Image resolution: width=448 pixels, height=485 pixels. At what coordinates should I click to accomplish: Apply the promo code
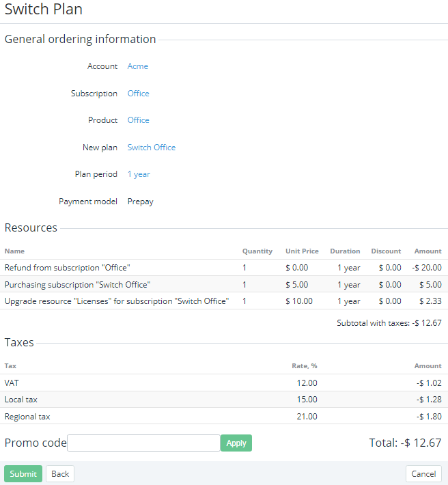point(236,443)
